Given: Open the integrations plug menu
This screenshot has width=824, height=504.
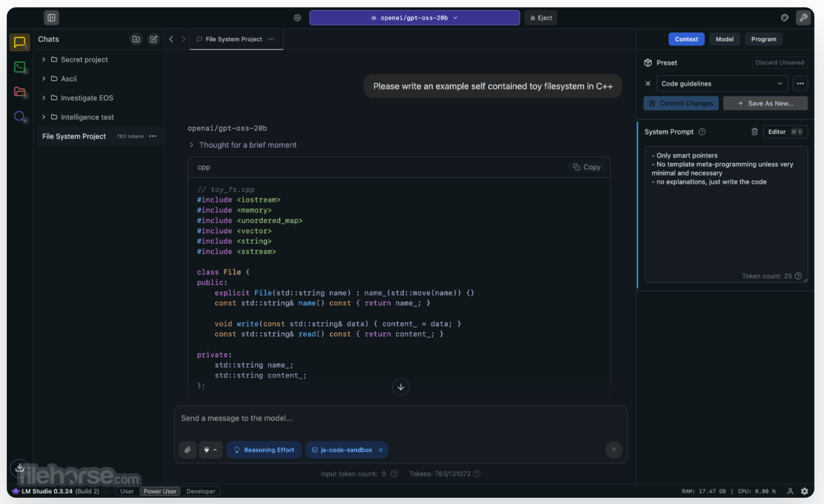Looking at the screenshot, I should [210, 450].
